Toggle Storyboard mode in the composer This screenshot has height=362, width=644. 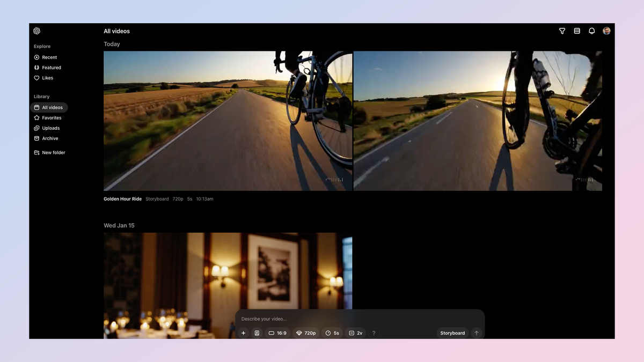coord(452,333)
